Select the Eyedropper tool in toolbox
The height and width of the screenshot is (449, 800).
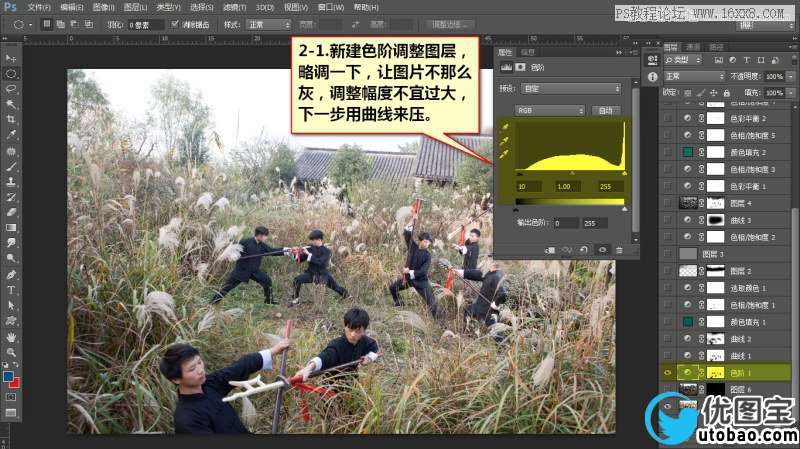point(11,135)
